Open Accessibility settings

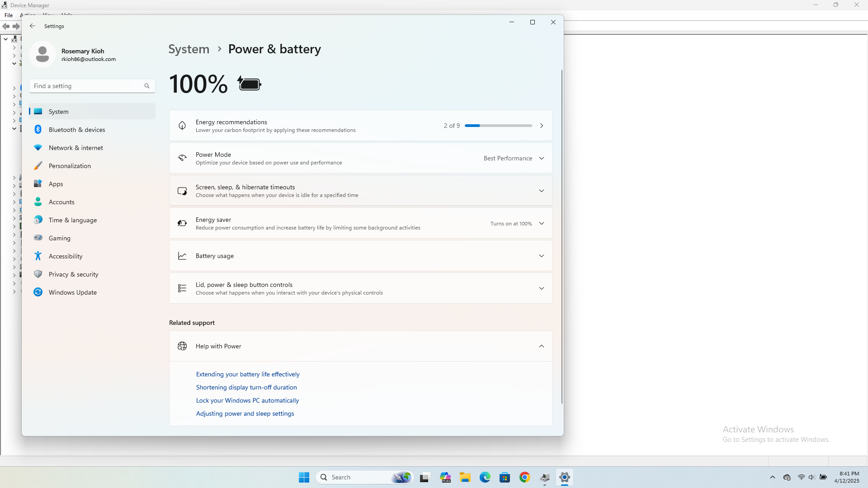click(x=92, y=256)
